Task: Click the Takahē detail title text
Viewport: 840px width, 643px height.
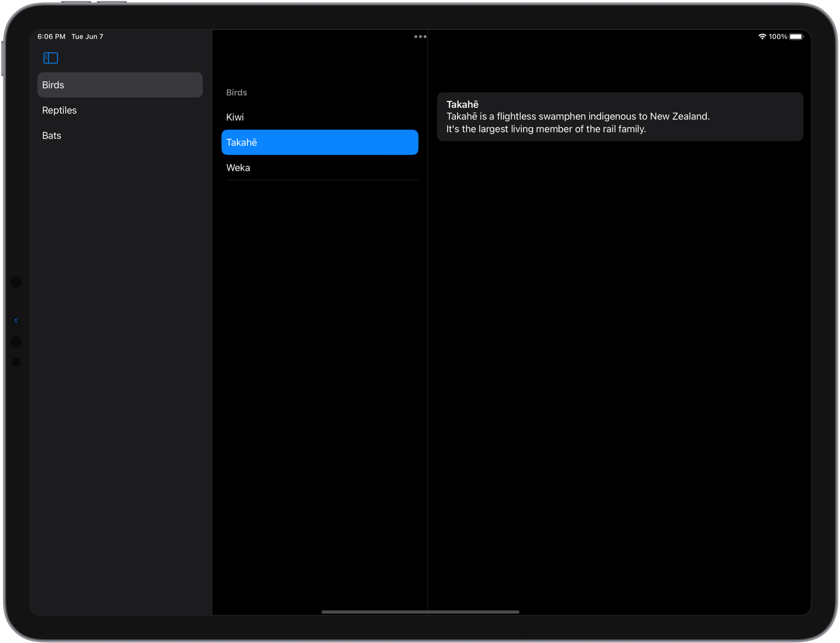Action: pyautogui.click(x=462, y=104)
